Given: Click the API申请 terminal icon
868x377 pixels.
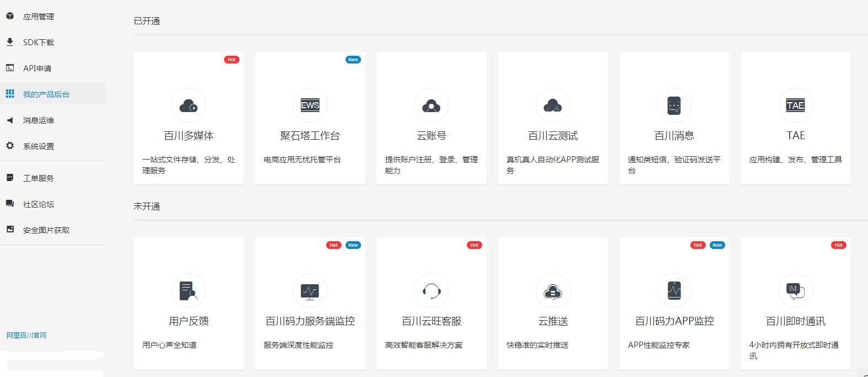Looking at the screenshot, I should pyautogui.click(x=10, y=68).
